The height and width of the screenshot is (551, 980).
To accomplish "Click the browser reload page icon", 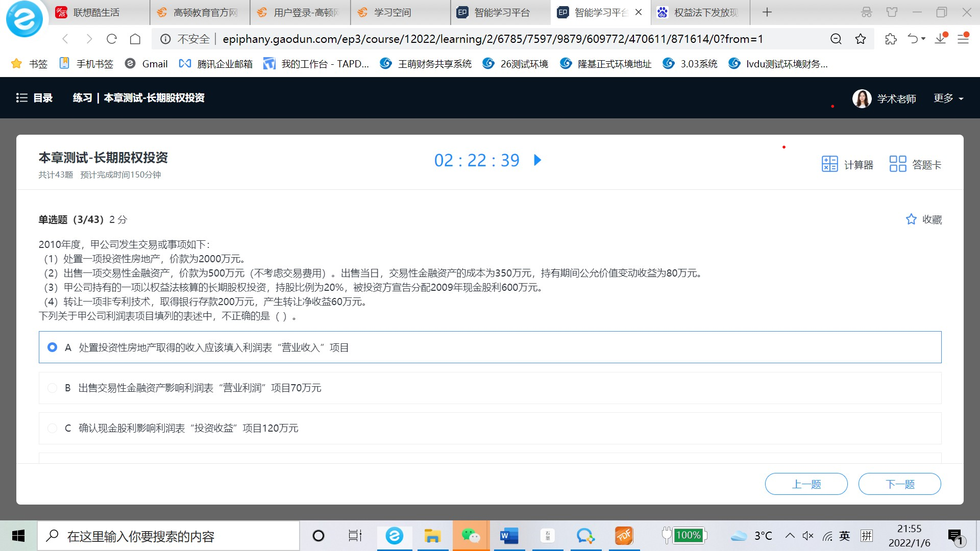I will coord(112,39).
